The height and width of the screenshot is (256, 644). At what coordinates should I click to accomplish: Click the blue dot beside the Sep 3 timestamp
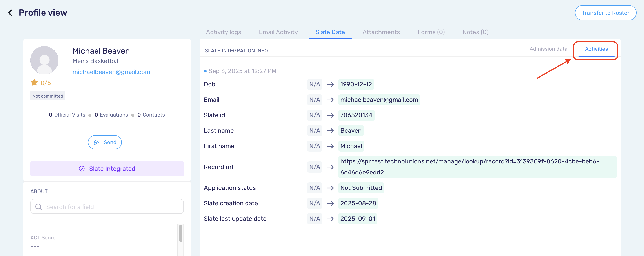pyautogui.click(x=206, y=71)
